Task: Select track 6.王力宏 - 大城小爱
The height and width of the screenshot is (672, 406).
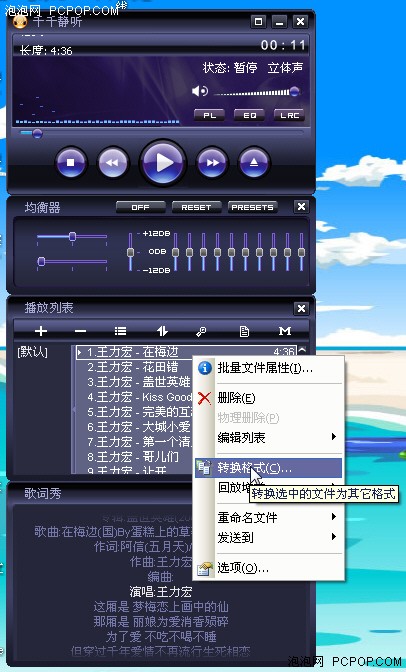Action: tap(138, 427)
